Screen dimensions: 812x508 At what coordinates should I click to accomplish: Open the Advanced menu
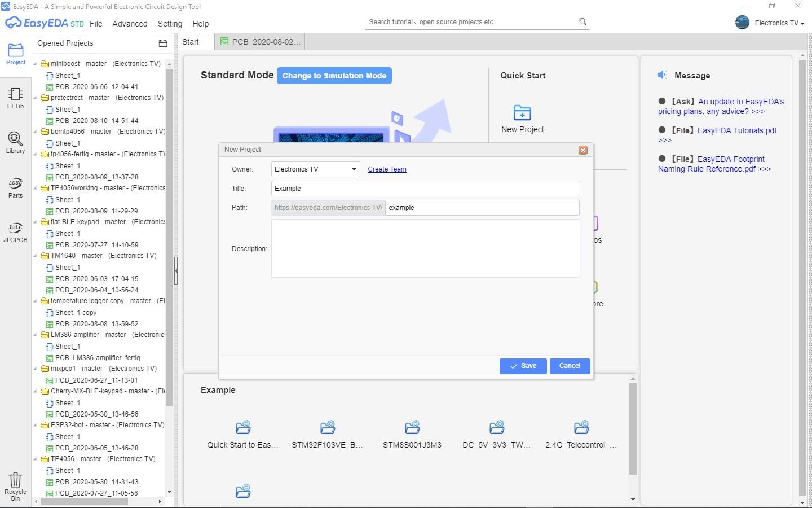[130, 24]
